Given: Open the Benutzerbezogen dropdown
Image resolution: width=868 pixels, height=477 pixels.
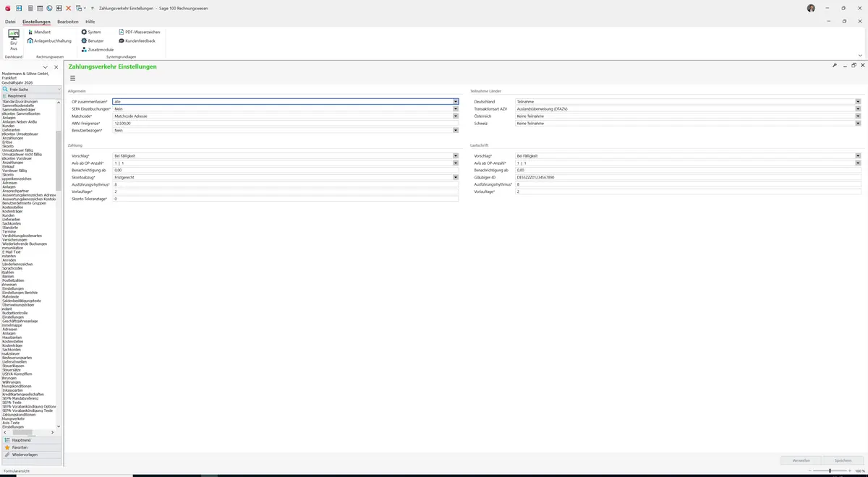Looking at the screenshot, I should (x=456, y=130).
